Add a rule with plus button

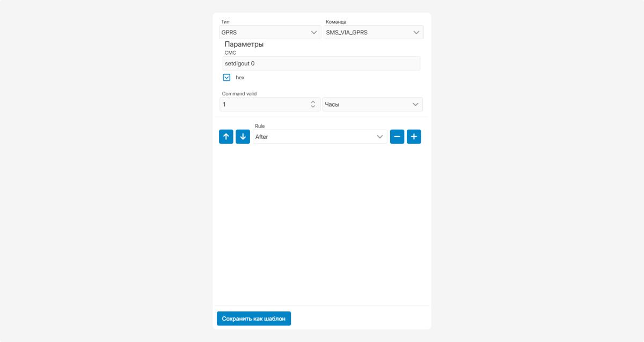[x=414, y=137]
